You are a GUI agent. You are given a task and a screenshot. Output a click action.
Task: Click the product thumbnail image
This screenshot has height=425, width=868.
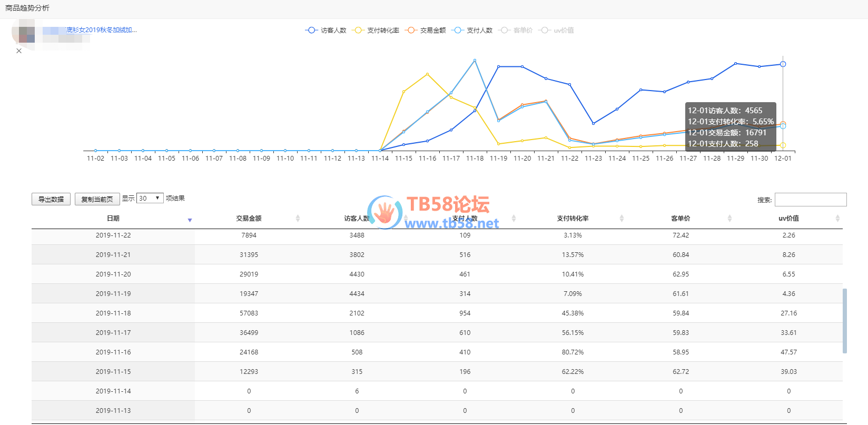(x=27, y=35)
